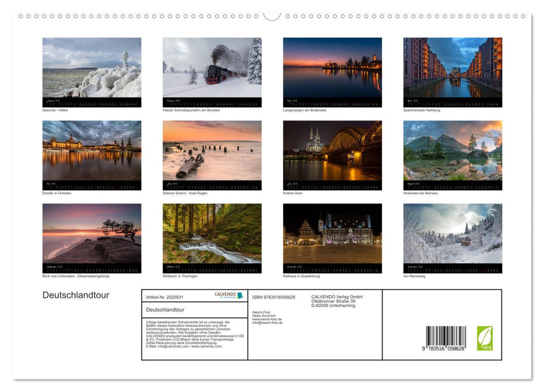Click the Wildbach in Thüringen thumbnail
The height and width of the screenshot is (392, 544).
point(212,235)
